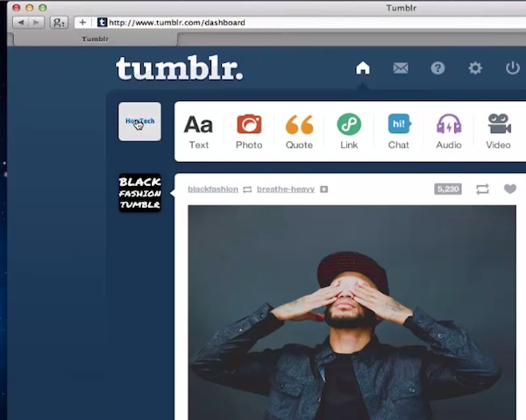The height and width of the screenshot is (420, 526).
Task: Click the plus add bookmark button
Action: point(83,23)
